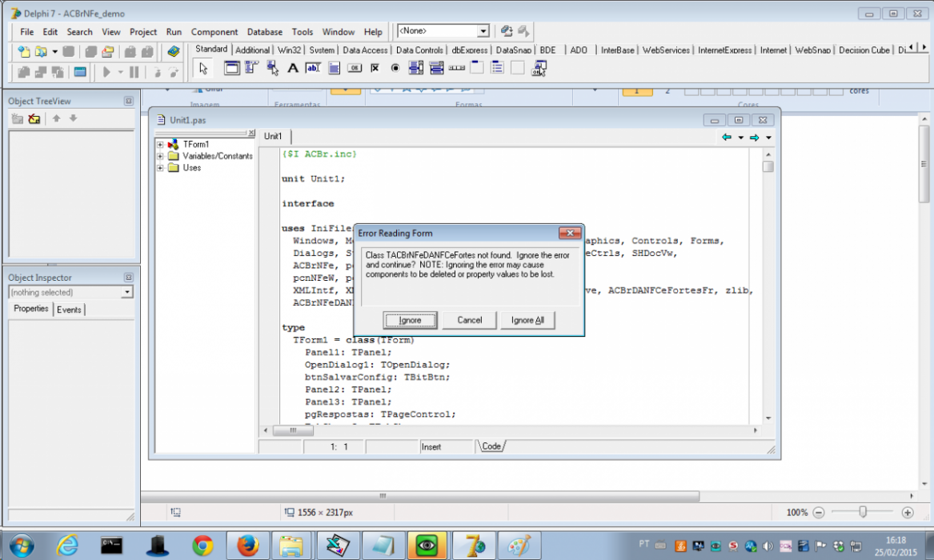Screen dimensions: 934x560
Task: Click the zoom in plus button
Action: [908, 512]
